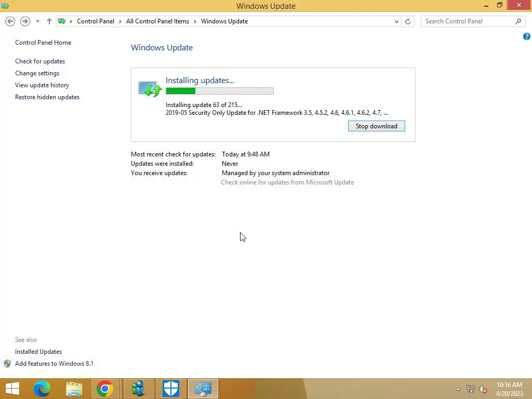
Task: Click the search magnifier icon
Action: tap(518, 21)
